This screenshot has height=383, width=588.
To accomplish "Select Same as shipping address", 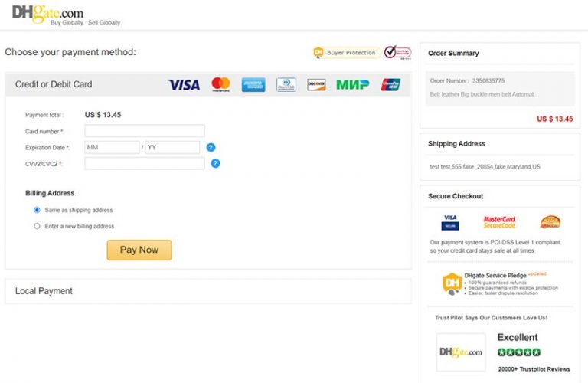I will tap(37, 210).
